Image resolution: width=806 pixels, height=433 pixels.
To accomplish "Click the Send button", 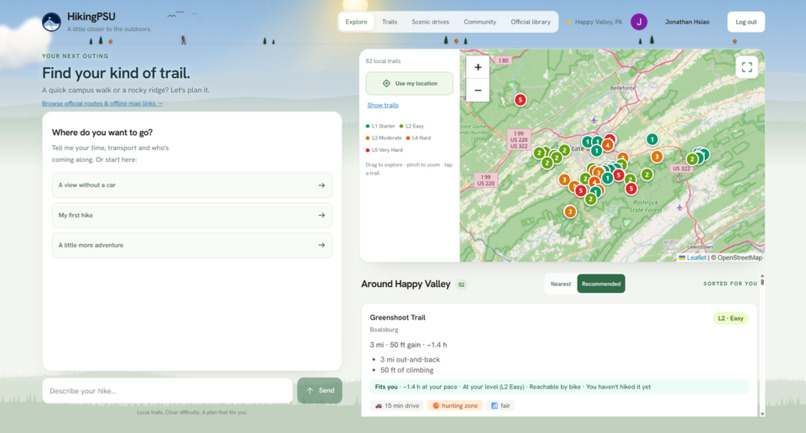I will (x=320, y=391).
